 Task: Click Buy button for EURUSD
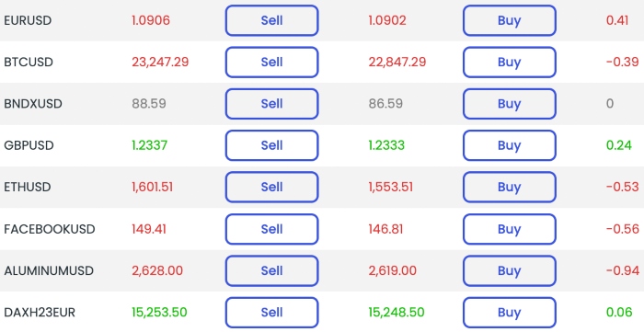click(510, 20)
